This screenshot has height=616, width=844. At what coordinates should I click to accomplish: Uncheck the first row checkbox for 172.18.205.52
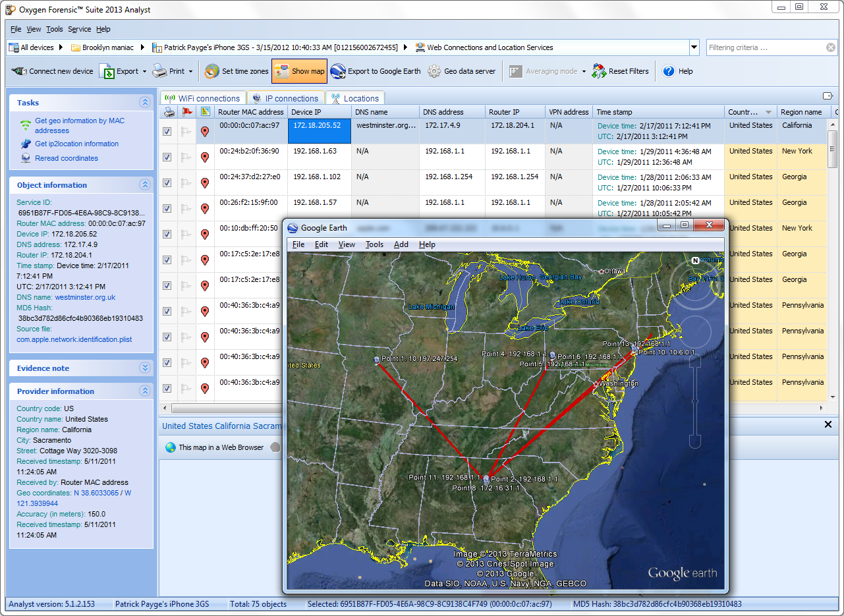click(167, 132)
